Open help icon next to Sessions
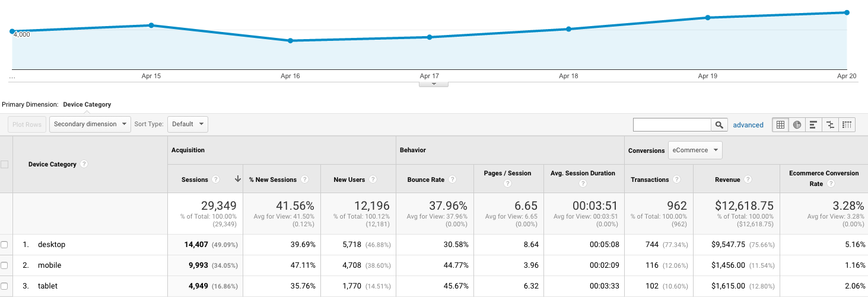Viewport: 868px width, 298px height. click(x=216, y=180)
